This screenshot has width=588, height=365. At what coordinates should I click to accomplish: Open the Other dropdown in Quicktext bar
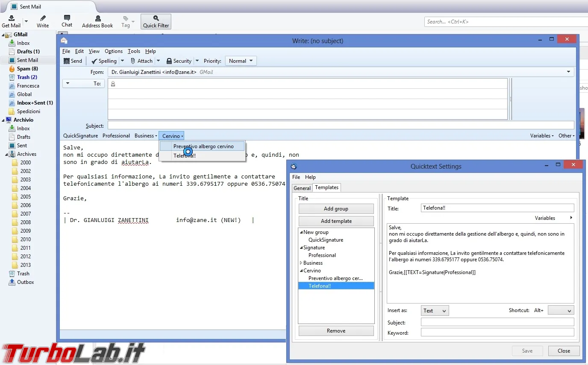(x=567, y=136)
